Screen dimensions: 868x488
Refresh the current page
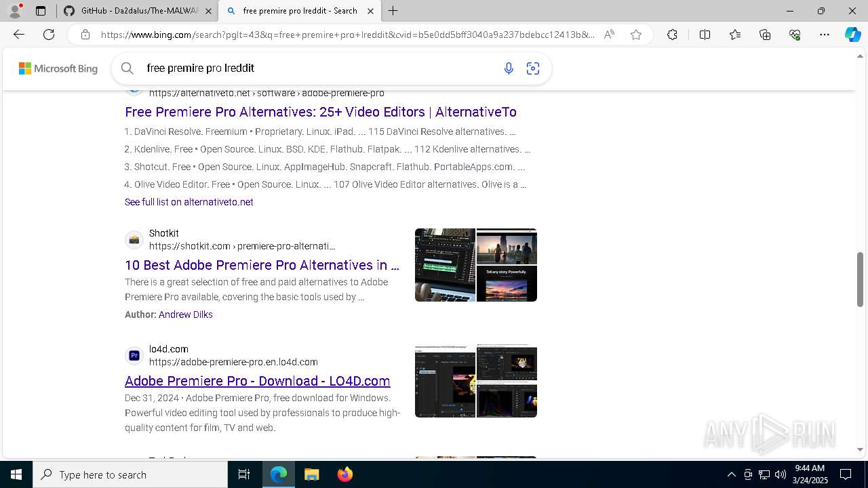tap(49, 35)
